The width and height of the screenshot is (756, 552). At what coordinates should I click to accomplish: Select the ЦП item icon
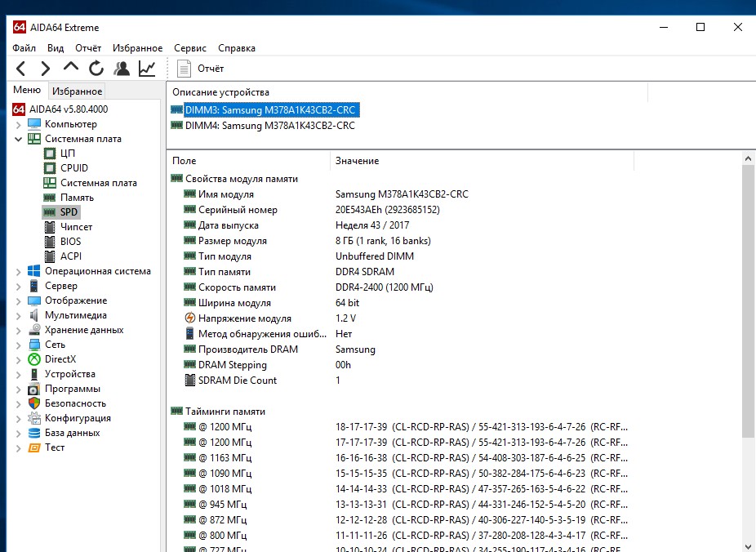pyautogui.click(x=50, y=154)
